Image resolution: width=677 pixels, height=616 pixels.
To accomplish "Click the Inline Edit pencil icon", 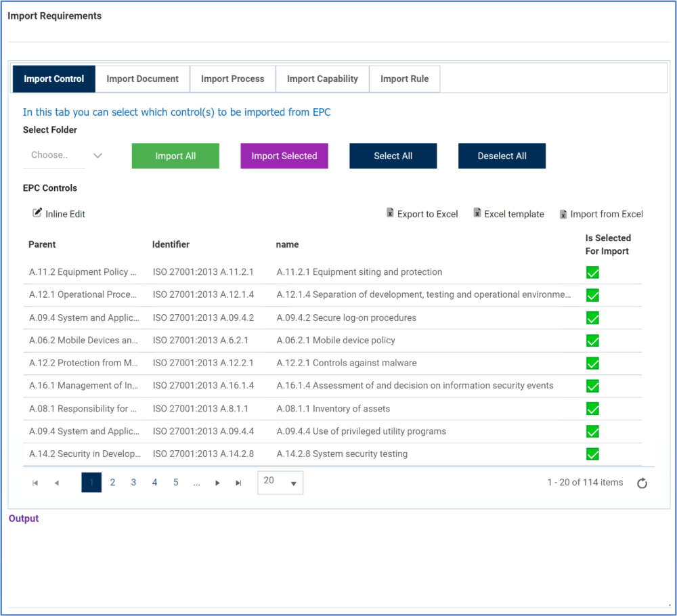I will (38, 213).
